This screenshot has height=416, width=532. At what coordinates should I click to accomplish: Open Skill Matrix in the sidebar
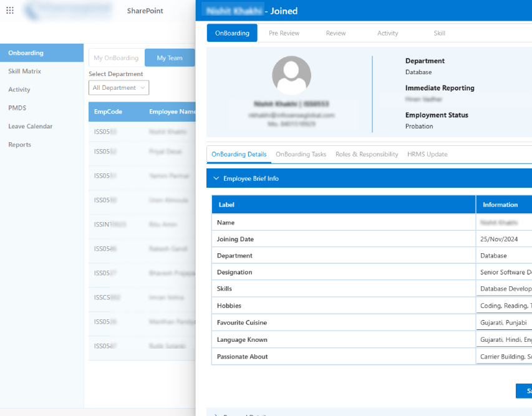[x=25, y=71]
